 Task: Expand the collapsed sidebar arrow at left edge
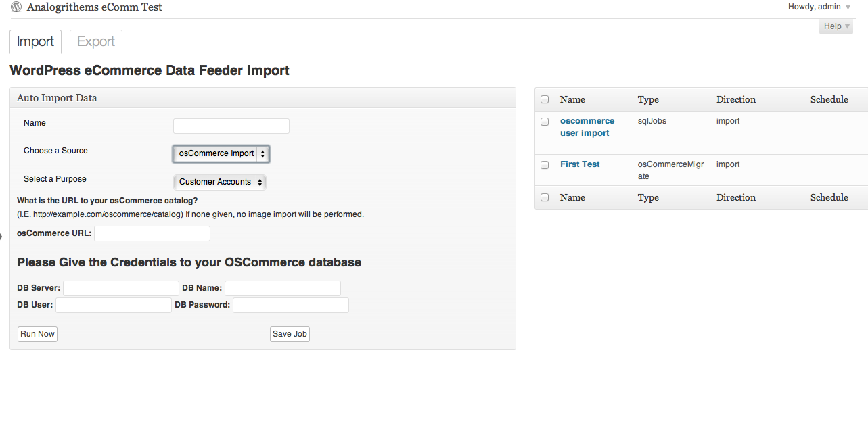(1, 236)
